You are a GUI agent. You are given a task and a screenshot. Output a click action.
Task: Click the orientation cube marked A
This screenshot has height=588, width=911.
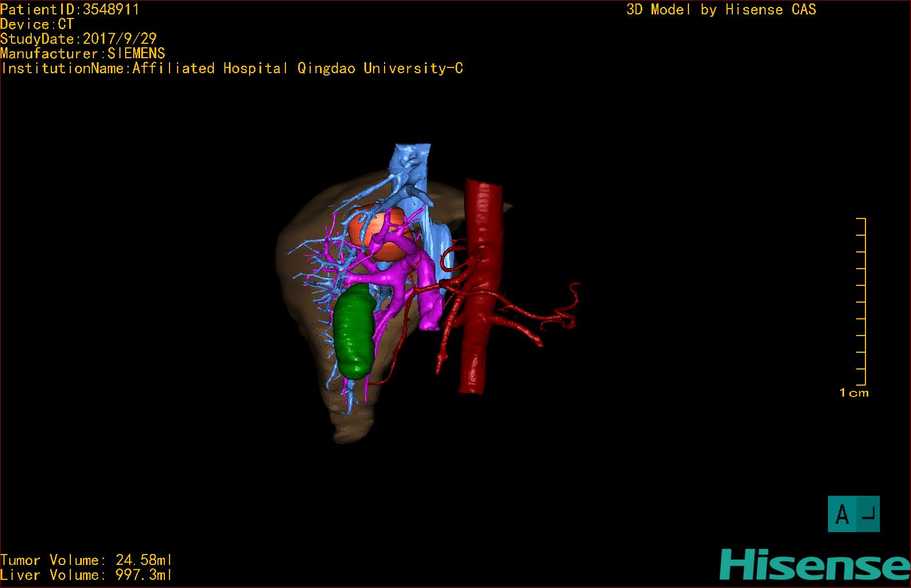pyautogui.click(x=853, y=514)
